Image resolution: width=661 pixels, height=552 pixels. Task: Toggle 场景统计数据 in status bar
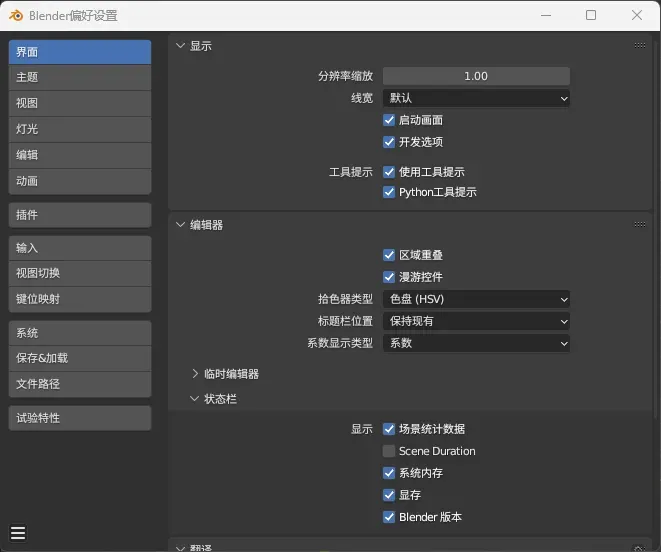pos(389,429)
